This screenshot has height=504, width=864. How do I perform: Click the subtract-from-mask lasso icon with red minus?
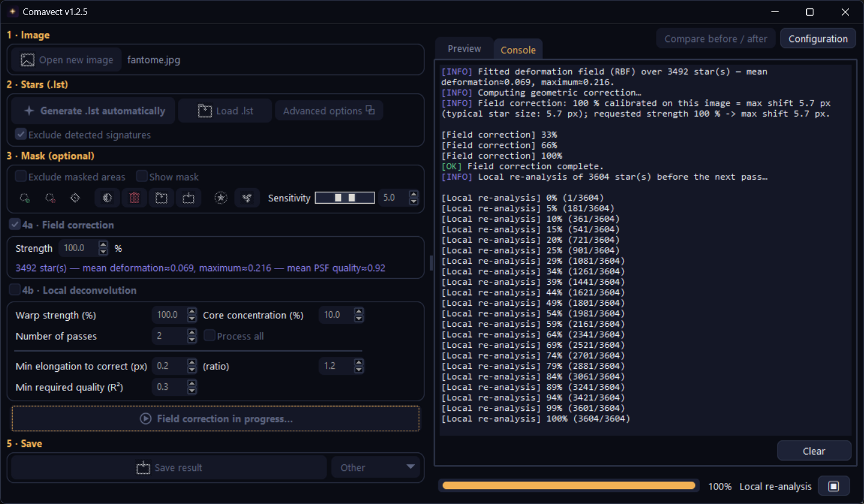[50, 198]
